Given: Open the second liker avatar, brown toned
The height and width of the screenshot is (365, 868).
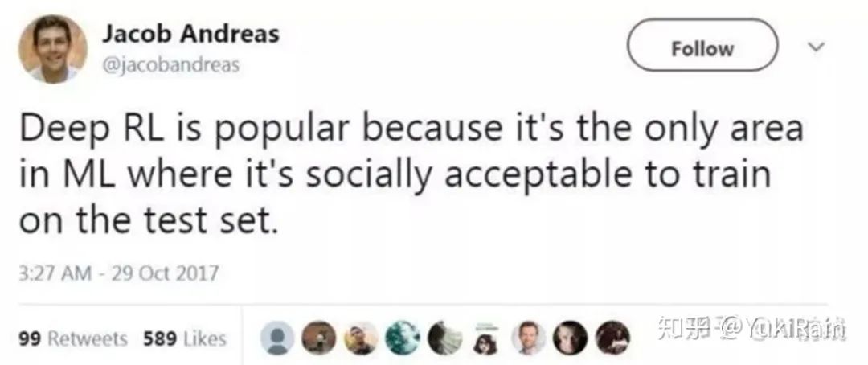Looking at the screenshot, I should 319,338.
